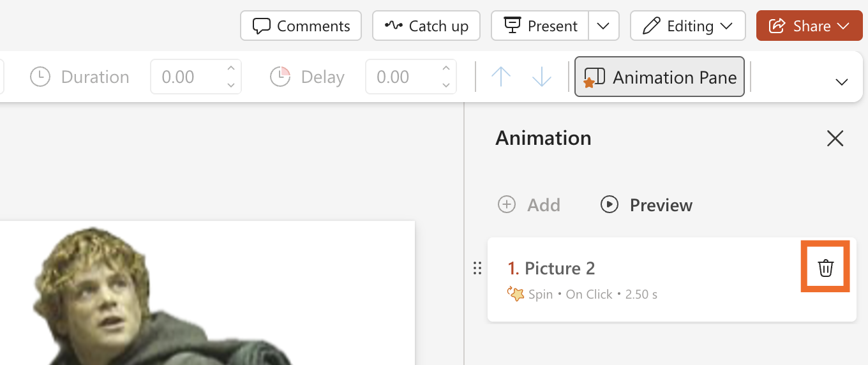
Task: Grab the Picture 2 reorder handle
Action: [477, 268]
